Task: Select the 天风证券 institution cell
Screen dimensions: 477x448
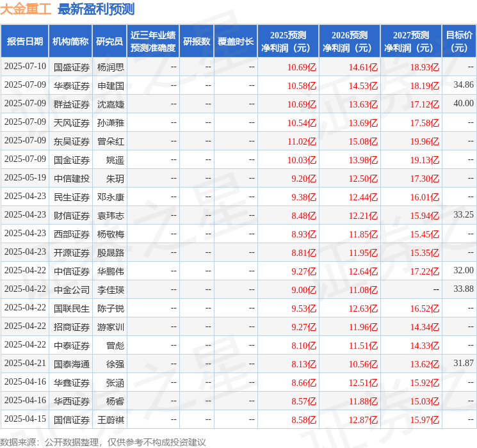Action: tap(72, 123)
